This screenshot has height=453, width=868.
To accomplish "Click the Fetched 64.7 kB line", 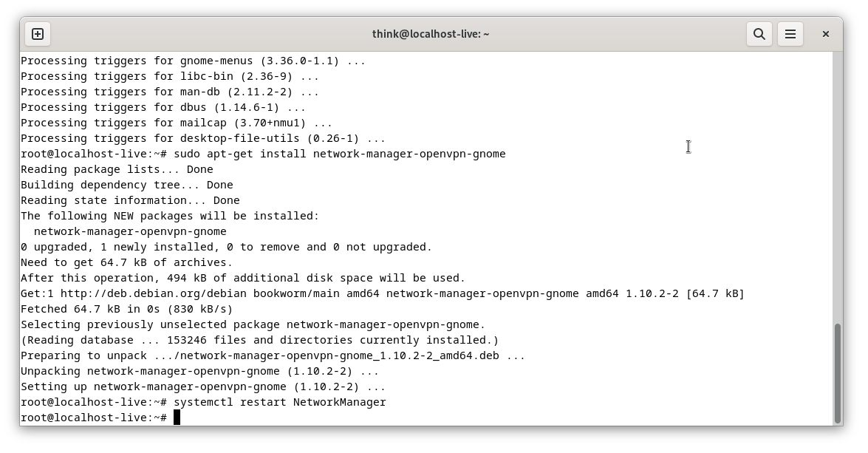I will [x=127, y=309].
